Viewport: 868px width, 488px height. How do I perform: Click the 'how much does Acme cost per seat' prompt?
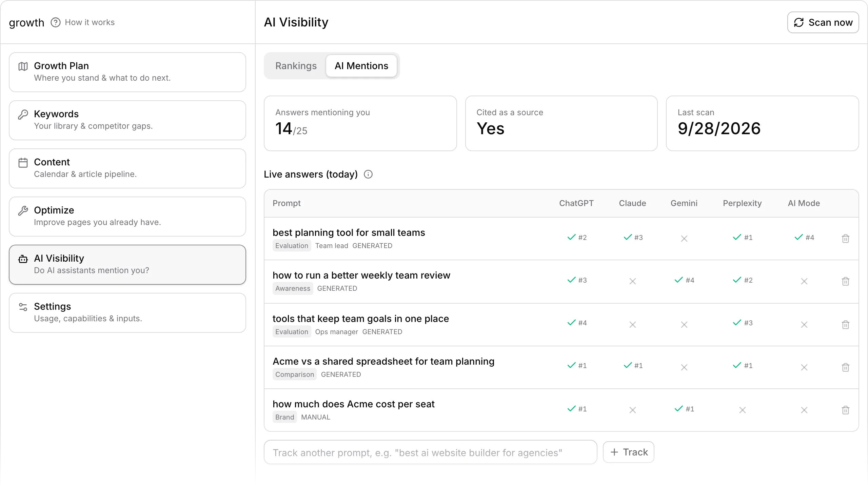point(354,404)
